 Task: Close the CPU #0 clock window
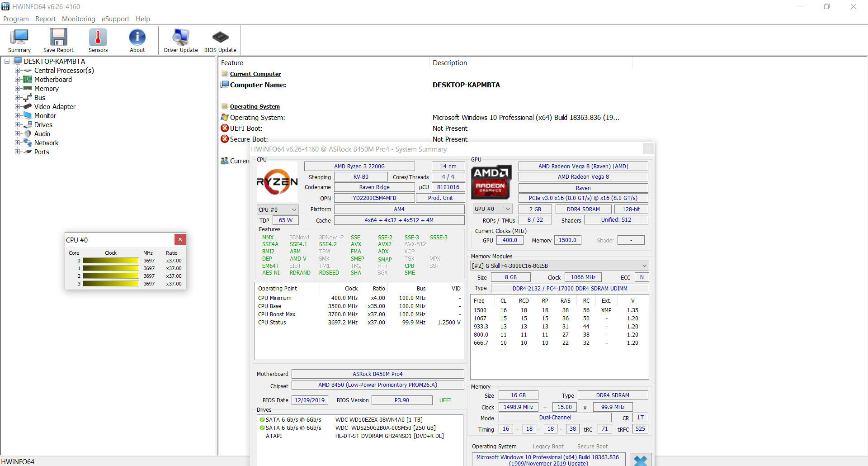180,239
